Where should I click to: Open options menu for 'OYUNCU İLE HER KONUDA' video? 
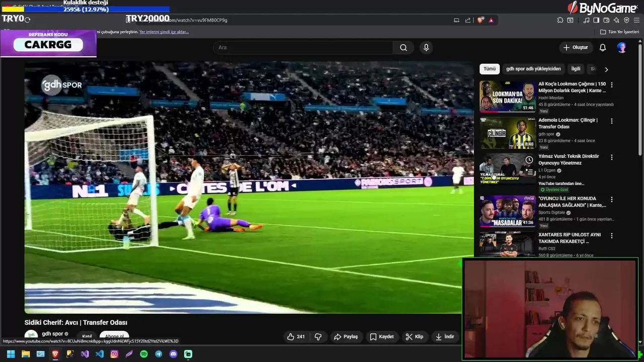pos(611,200)
